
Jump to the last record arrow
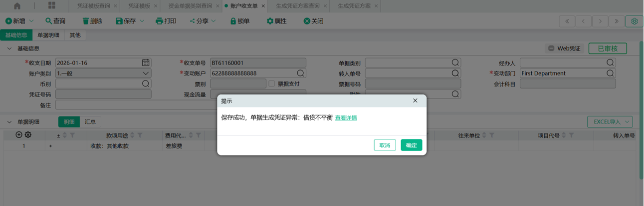tap(617, 21)
